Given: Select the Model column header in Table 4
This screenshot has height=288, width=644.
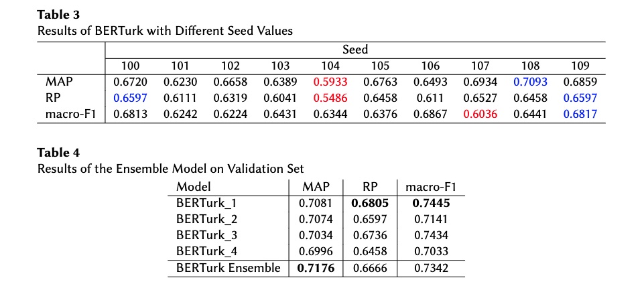Looking at the screenshot, I should click(x=194, y=187).
